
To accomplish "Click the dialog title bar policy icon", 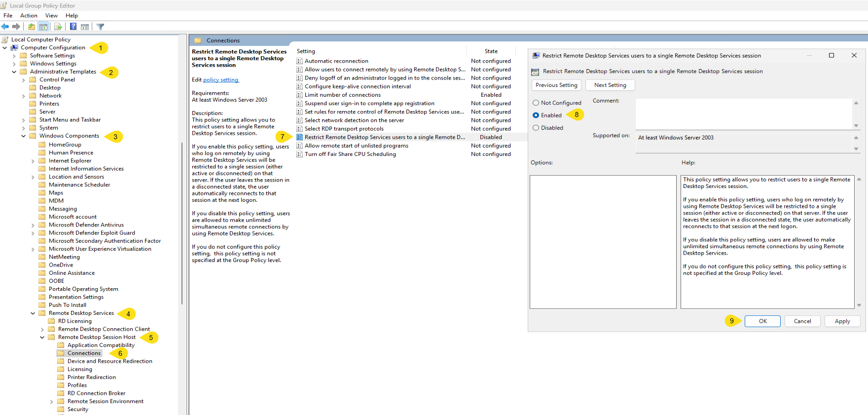I will pos(536,56).
